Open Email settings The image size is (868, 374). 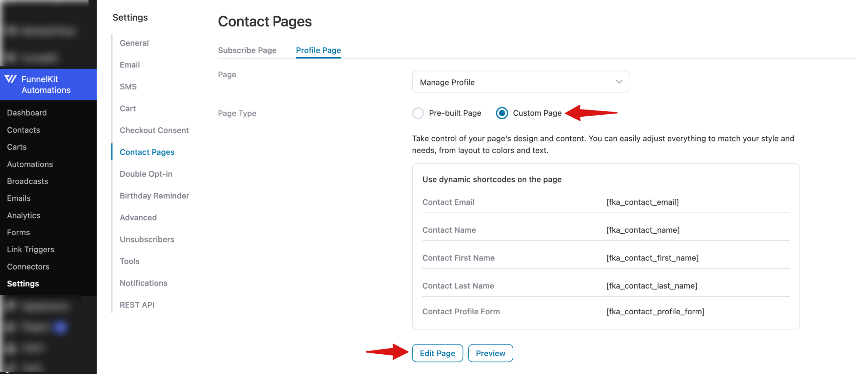130,64
